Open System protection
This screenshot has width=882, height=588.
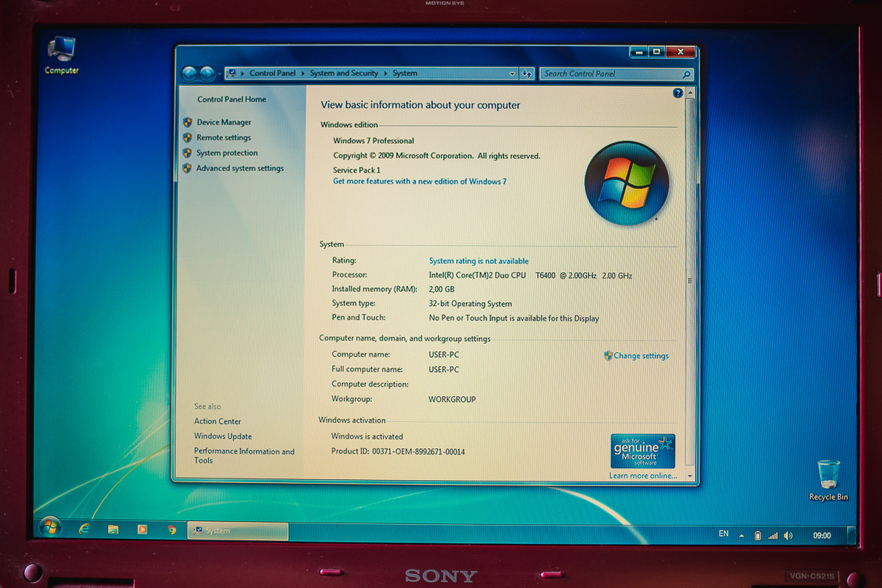(x=227, y=153)
